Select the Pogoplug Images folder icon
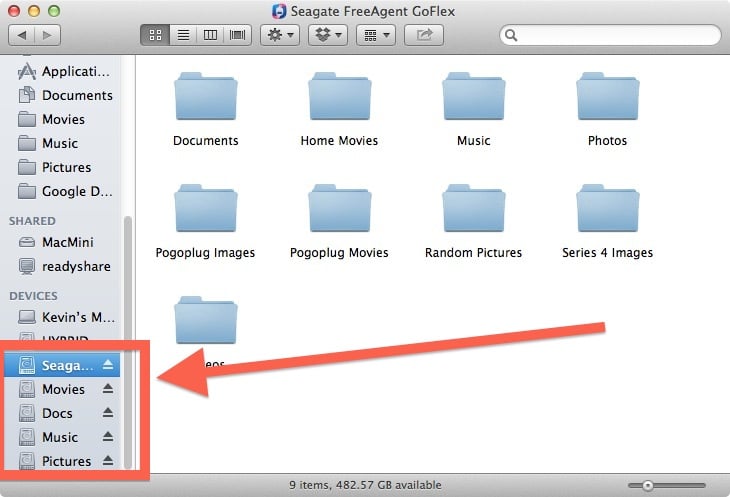Image resolution: width=730 pixels, height=497 pixels. click(x=205, y=208)
